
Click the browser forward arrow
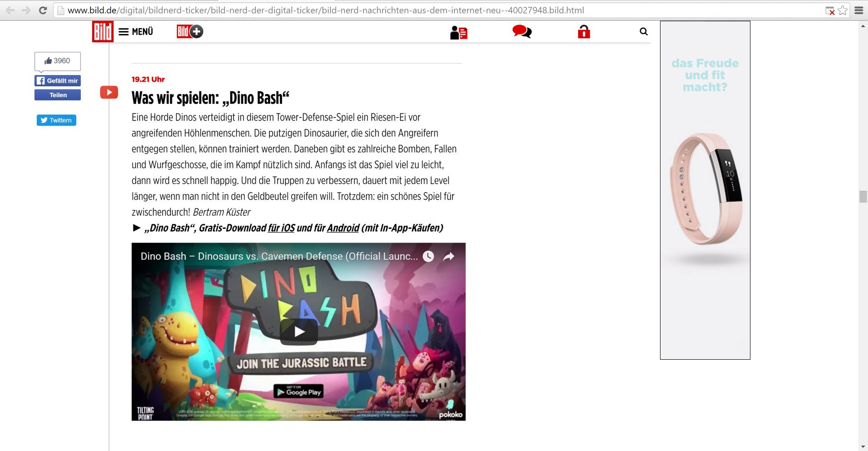[x=26, y=10]
